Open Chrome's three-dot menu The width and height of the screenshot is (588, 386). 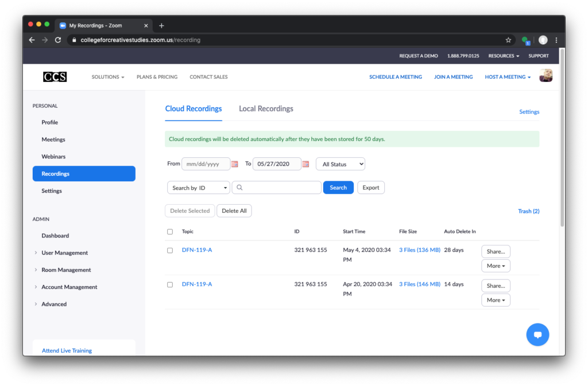pyautogui.click(x=556, y=40)
